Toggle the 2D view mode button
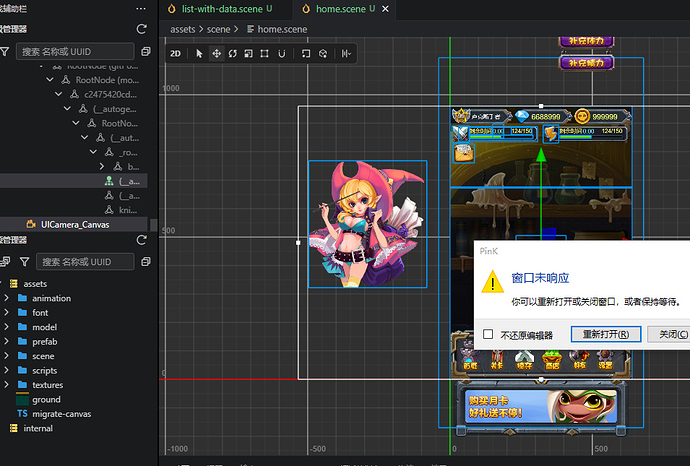 175,54
